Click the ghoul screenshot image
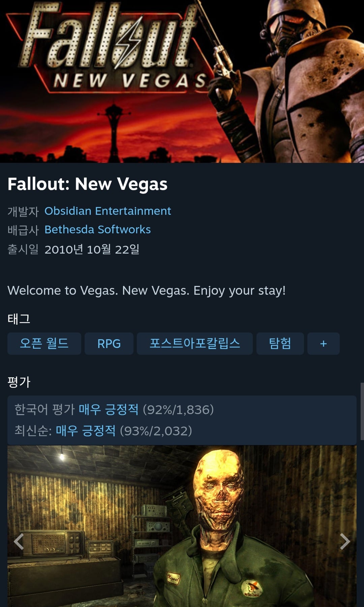The image size is (364, 607). coord(182,526)
